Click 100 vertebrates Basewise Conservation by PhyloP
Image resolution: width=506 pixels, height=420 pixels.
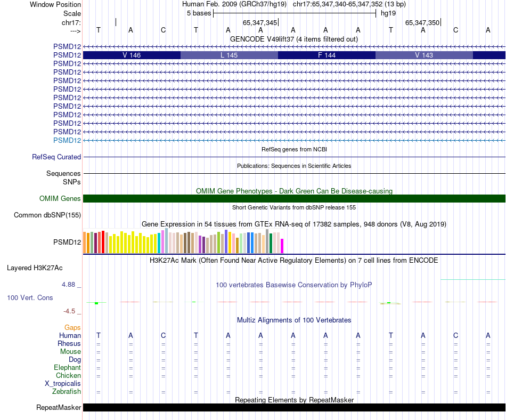(294, 285)
